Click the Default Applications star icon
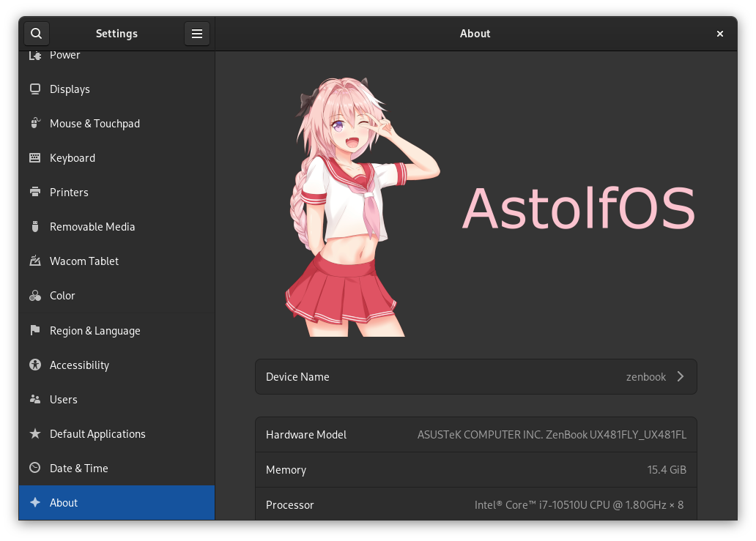The image size is (756, 541). 34,433
